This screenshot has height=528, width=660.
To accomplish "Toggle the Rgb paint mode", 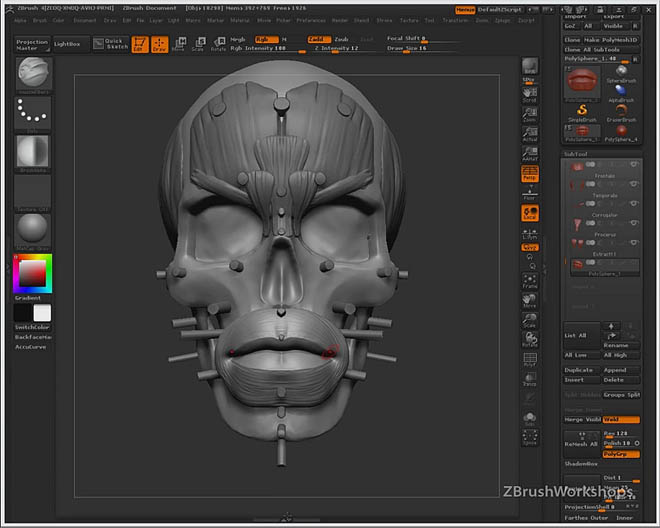I will click(266, 40).
